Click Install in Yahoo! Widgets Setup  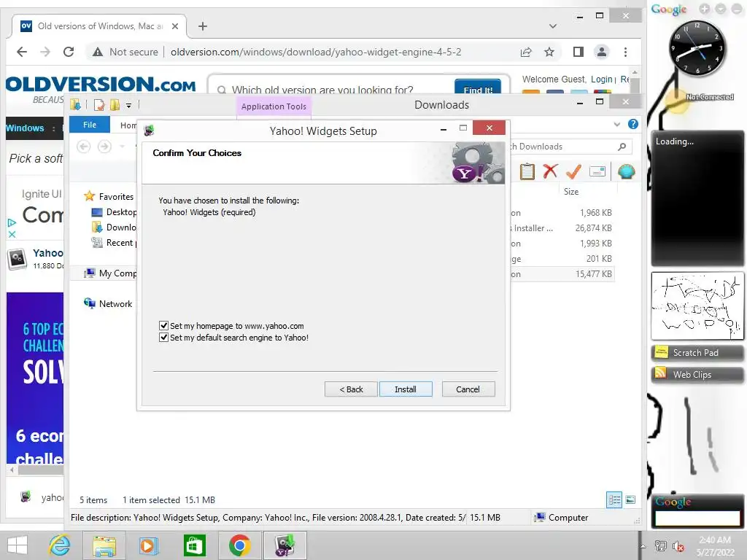[406, 389]
